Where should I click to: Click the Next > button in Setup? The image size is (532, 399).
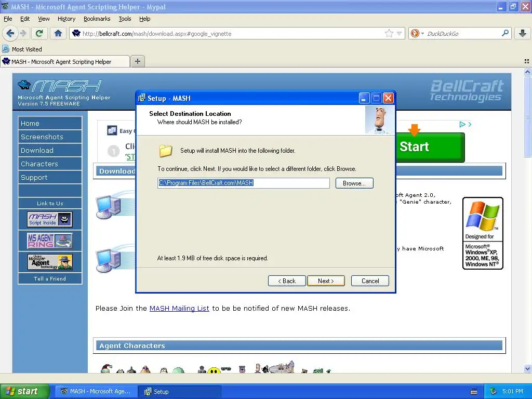tap(326, 281)
